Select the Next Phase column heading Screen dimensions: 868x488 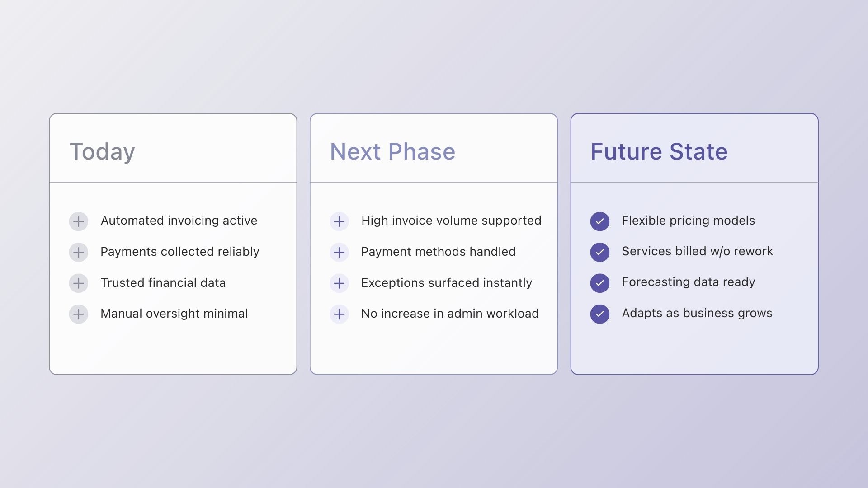tap(392, 152)
